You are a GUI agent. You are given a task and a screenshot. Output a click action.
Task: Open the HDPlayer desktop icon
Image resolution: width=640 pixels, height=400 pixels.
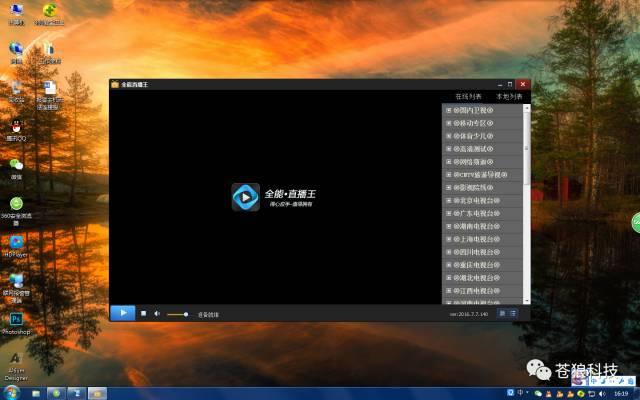(16, 246)
